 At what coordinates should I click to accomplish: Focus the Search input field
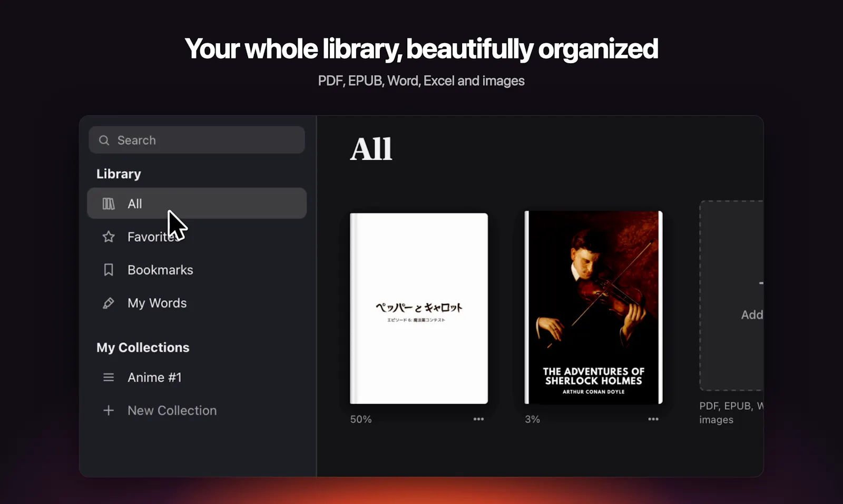click(x=197, y=140)
